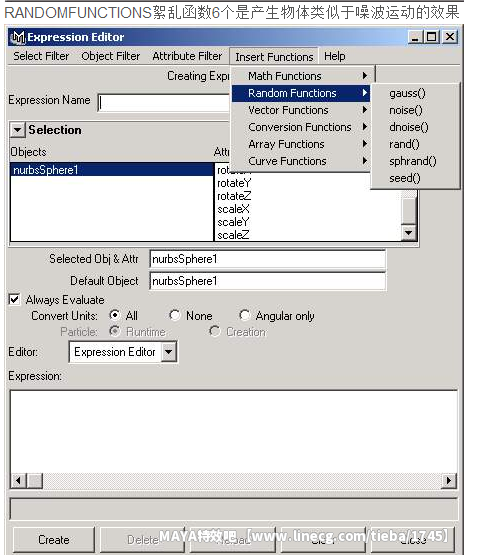The height and width of the screenshot is (555, 490).
Task: Insert the sphrand() function
Action: click(x=415, y=161)
